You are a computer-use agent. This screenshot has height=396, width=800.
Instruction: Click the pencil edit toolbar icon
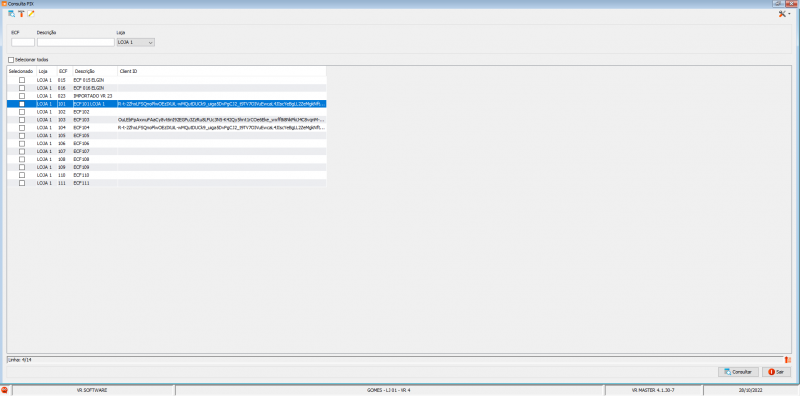(x=31, y=14)
